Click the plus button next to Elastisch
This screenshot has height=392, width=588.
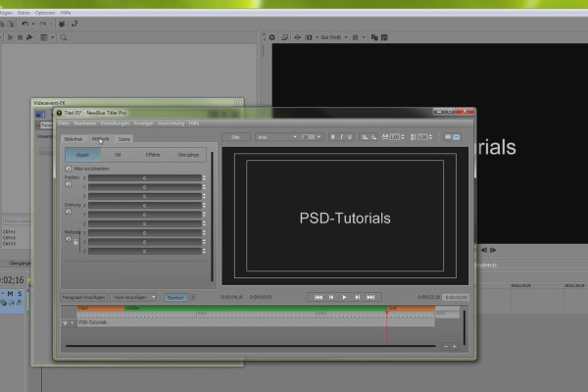(x=192, y=298)
